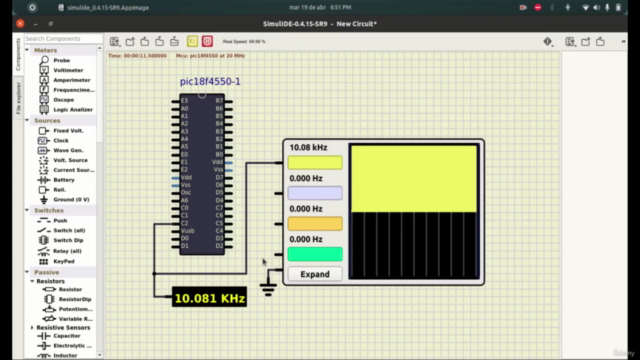Image resolution: width=640 pixels, height=360 pixels.
Task: Click the 10.081 KHz frequencimeter display
Action: coord(209,298)
